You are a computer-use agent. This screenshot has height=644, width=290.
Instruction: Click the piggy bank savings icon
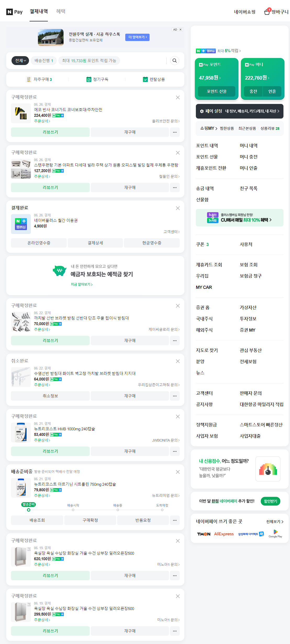pos(59,270)
